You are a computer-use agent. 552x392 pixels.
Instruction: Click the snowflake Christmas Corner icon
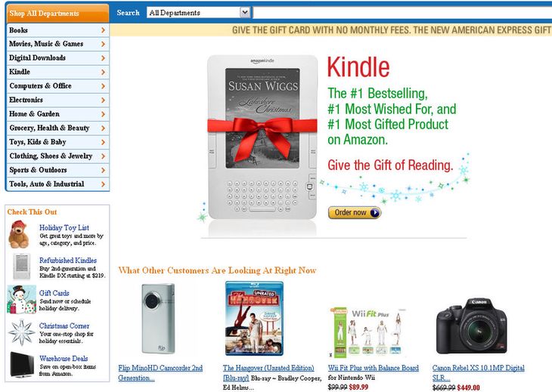coord(22,332)
